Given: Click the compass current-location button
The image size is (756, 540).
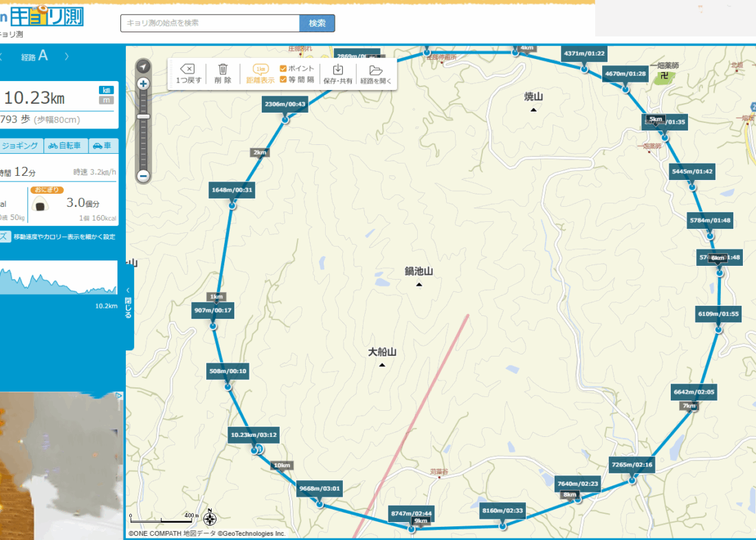Looking at the screenshot, I should click(143, 67).
